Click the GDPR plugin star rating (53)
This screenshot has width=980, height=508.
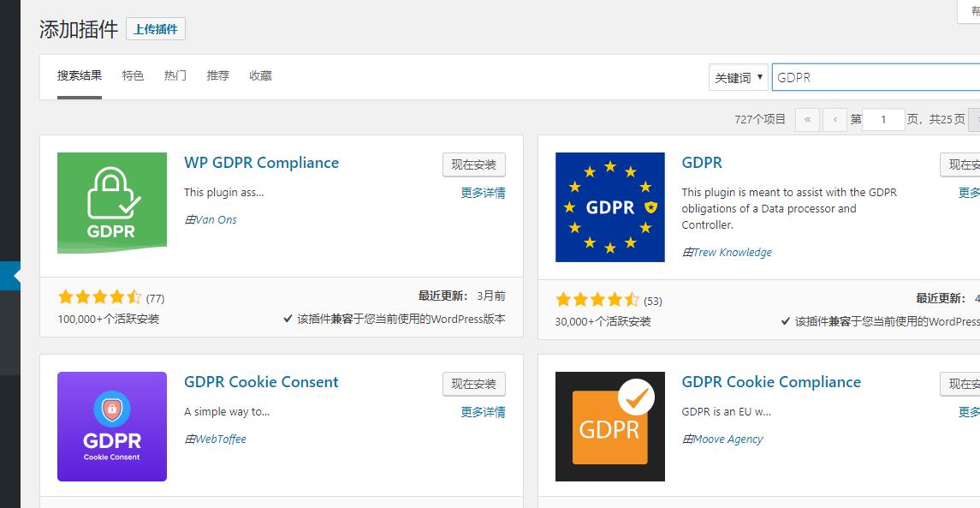coord(597,300)
